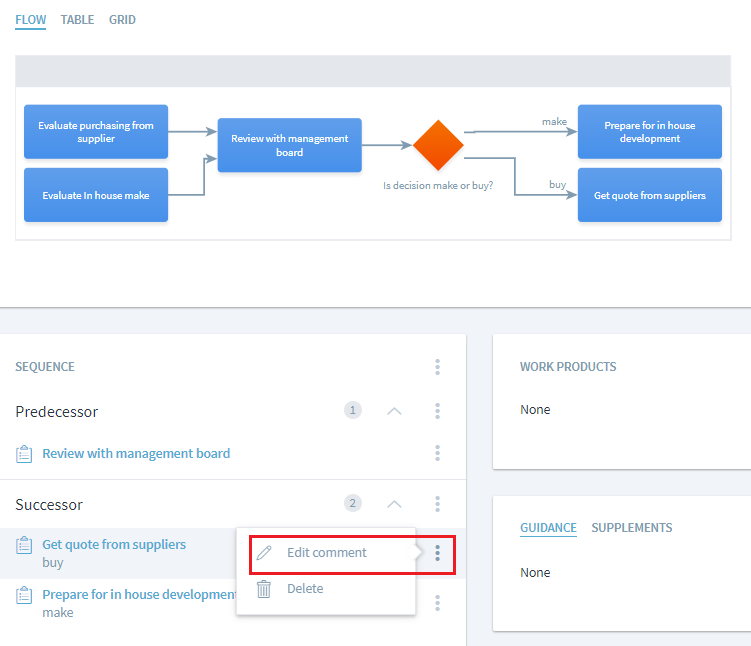Select Edit comment in context menu
This screenshot has width=751, height=646.
pyautogui.click(x=326, y=553)
